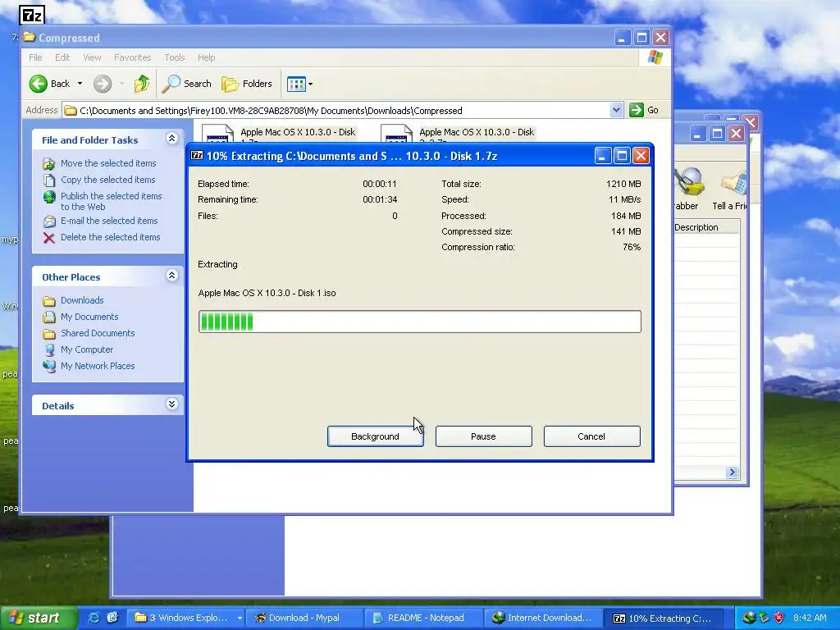Click the Back arrow icon in Explorer
The image size is (840, 630).
(39, 84)
